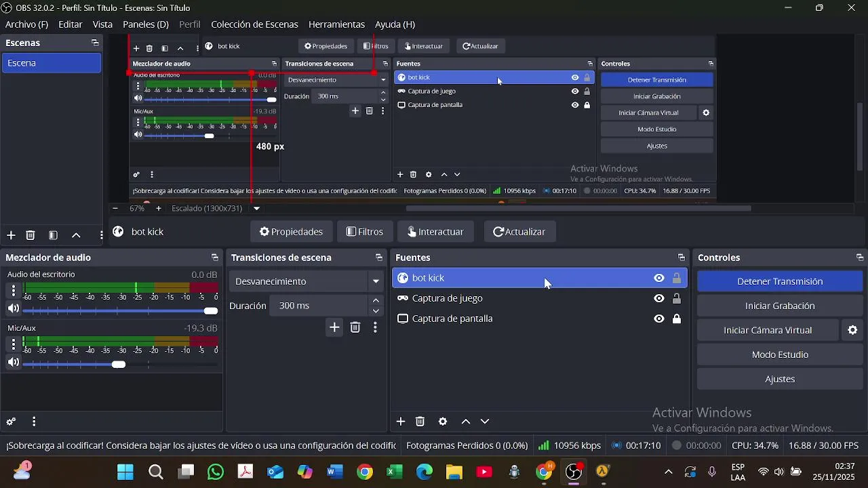
Task: Toggle lock on Captura de juego source
Action: pos(677,298)
